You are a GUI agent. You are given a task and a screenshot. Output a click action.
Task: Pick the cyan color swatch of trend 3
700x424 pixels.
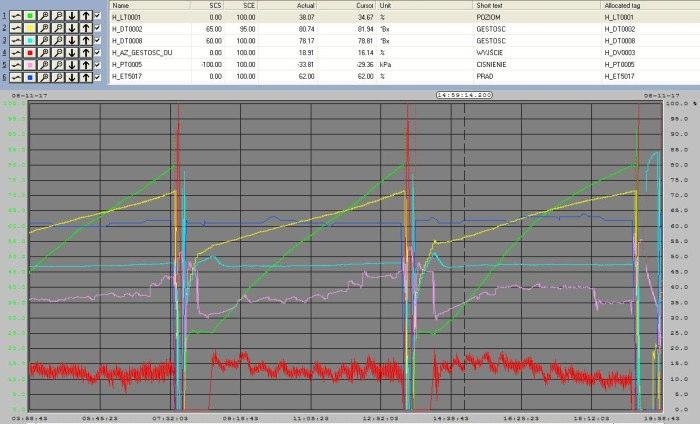click(x=30, y=41)
